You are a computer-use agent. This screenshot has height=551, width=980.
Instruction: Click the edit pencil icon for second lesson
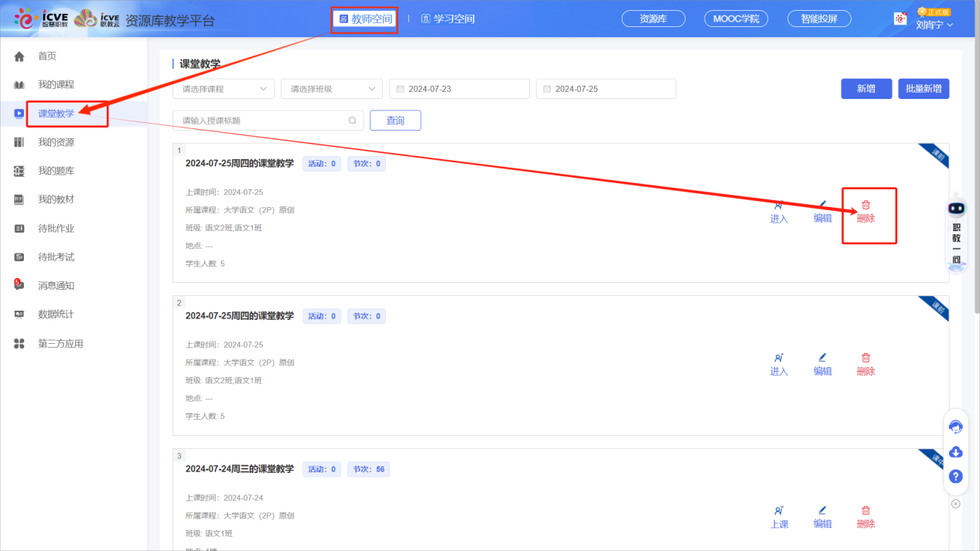pos(822,358)
